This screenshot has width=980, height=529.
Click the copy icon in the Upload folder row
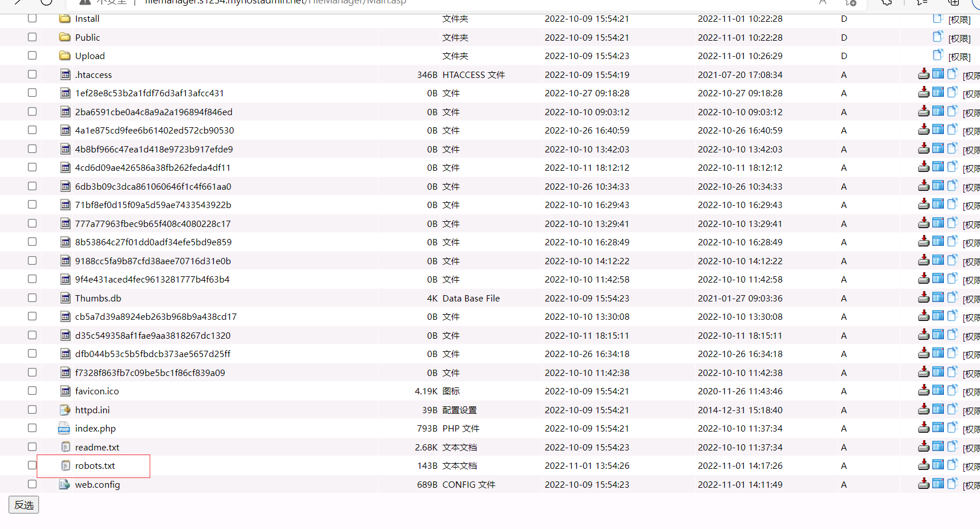938,55
